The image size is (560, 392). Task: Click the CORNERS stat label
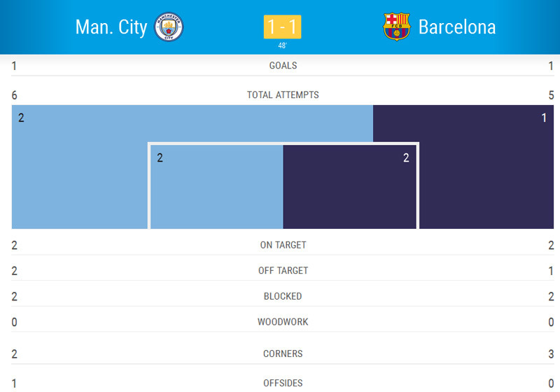(283, 353)
